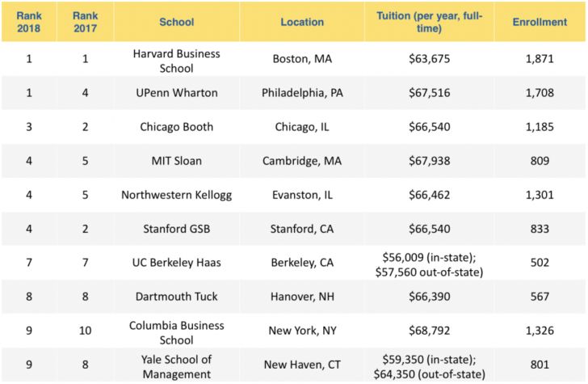The image size is (588, 384).
Task: Click the MIT Sloan school name
Action: [x=177, y=161]
